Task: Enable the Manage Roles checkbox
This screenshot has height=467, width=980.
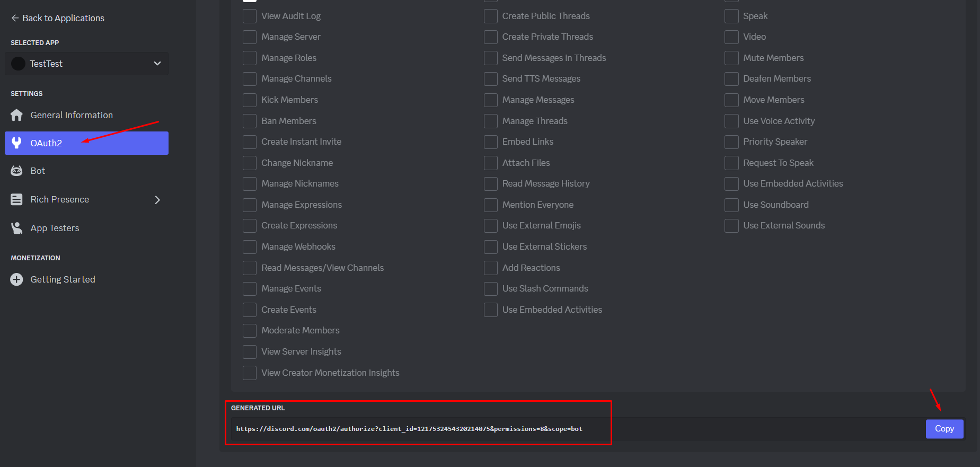Action: coord(250,58)
